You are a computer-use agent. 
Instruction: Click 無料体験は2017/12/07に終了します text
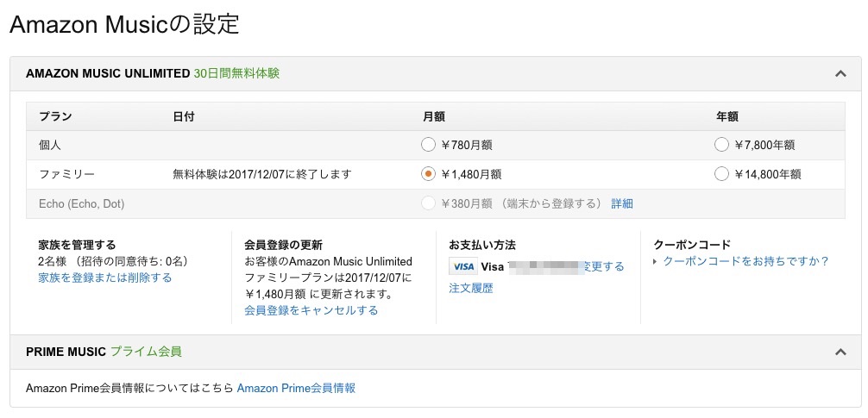262,175
